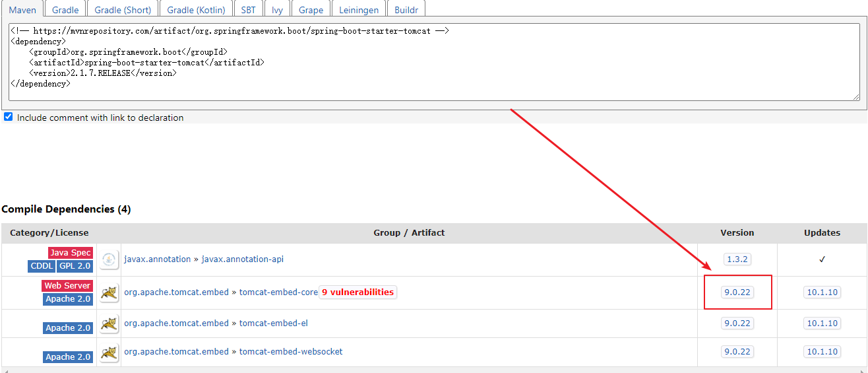Click Apache 2.0 tag in tomcat-embed-core row
Image resolution: width=868 pixels, height=373 pixels.
click(69, 299)
